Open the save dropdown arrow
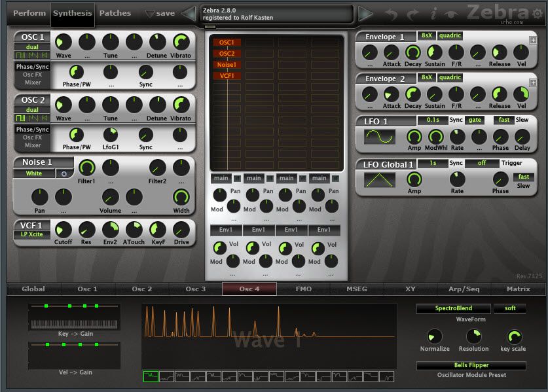Image resolution: width=548 pixels, height=392 pixels. click(x=149, y=12)
